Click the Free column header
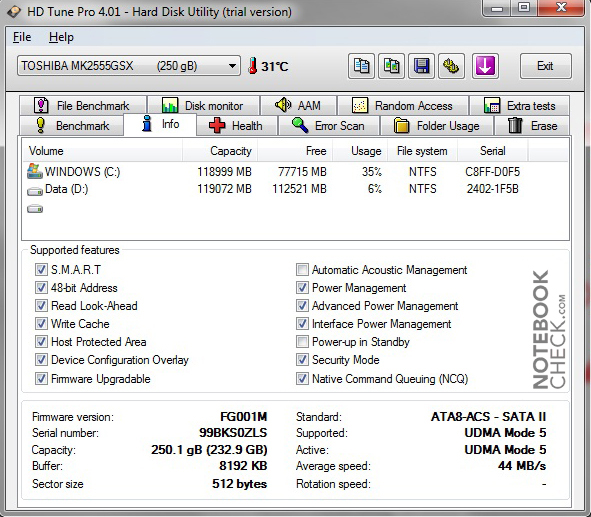This screenshot has height=517, width=591. (295, 151)
